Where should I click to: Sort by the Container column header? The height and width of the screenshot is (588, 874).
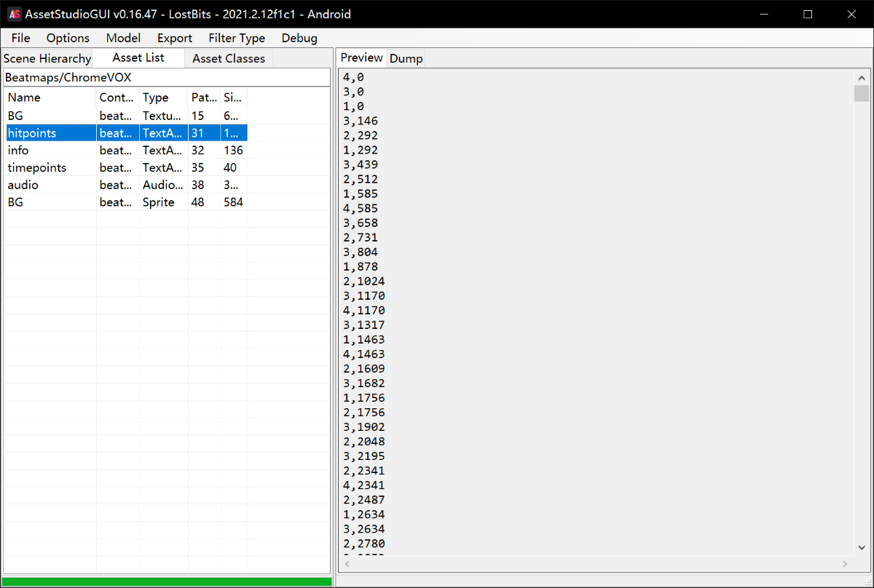pos(117,98)
